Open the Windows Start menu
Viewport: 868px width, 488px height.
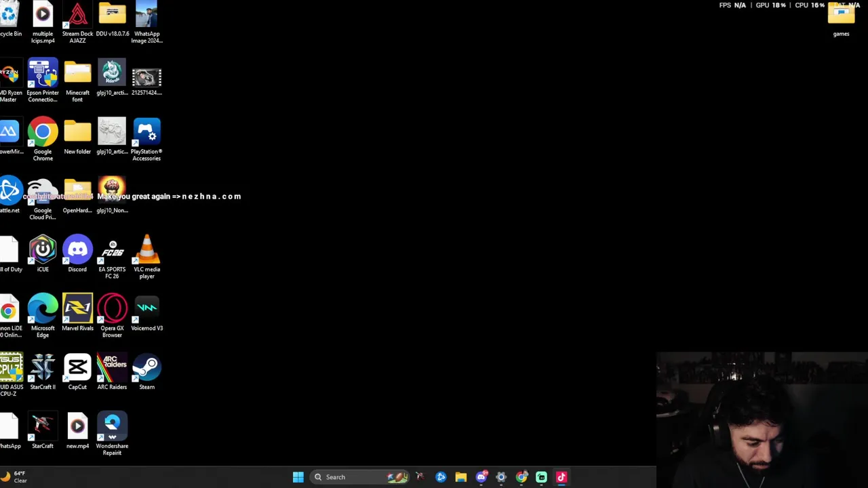(x=298, y=477)
